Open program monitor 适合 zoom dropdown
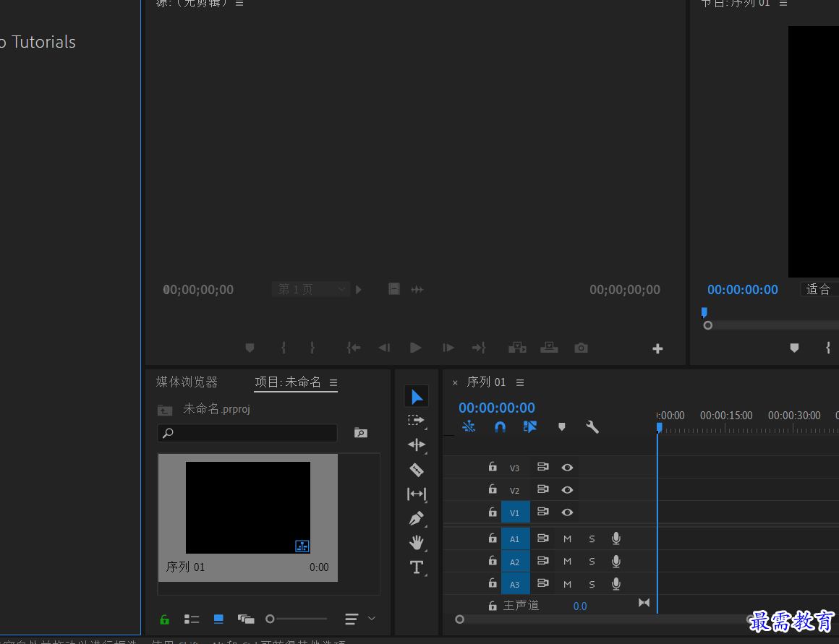 819,289
